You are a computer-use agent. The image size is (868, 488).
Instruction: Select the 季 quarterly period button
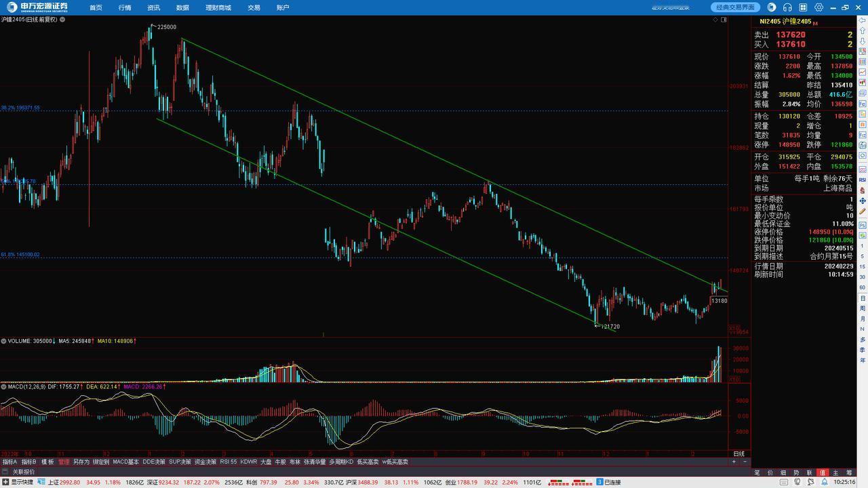[863, 350]
